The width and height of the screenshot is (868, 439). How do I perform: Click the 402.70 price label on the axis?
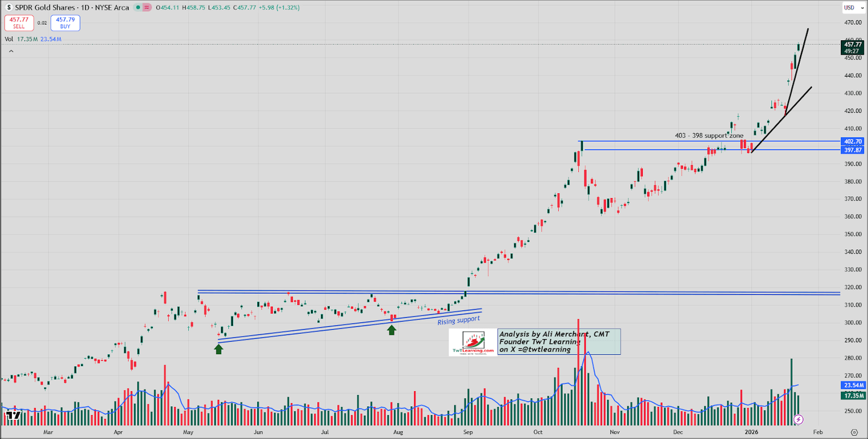pyautogui.click(x=852, y=141)
